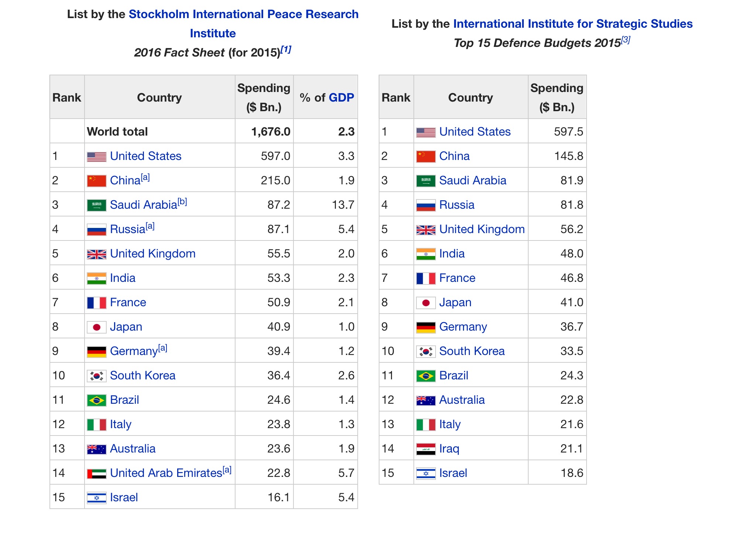This screenshot has width=756, height=536.
Task: Click Russia's flag icon in the SIPRI table
Action: pos(97,230)
